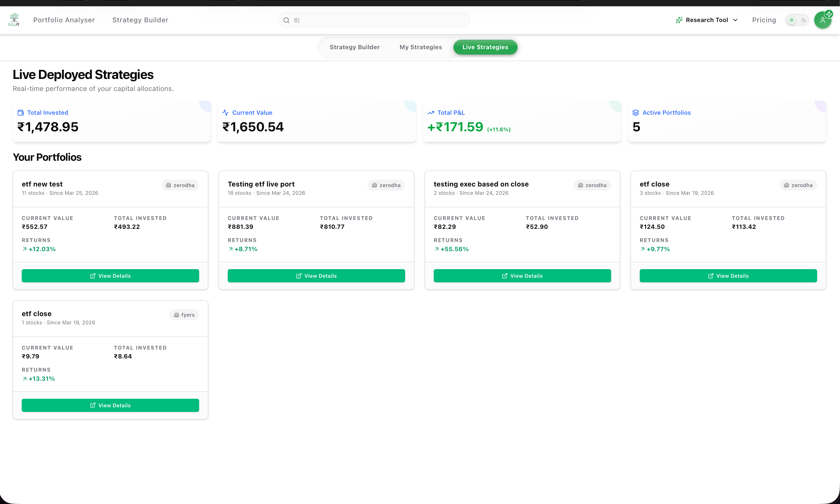Screen dimensions: 840x504
Task: View Details for fyers etf close portfolio
Action: (110, 405)
